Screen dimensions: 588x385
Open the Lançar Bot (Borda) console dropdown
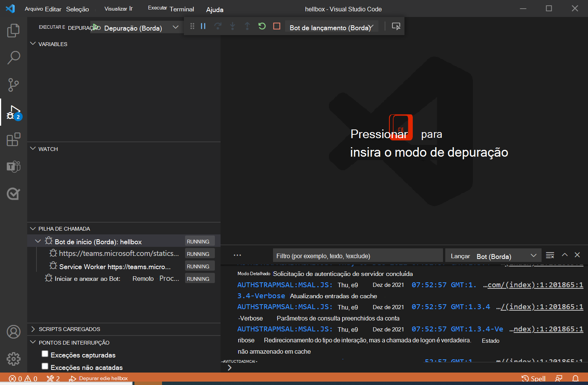(x=493, y=256)
